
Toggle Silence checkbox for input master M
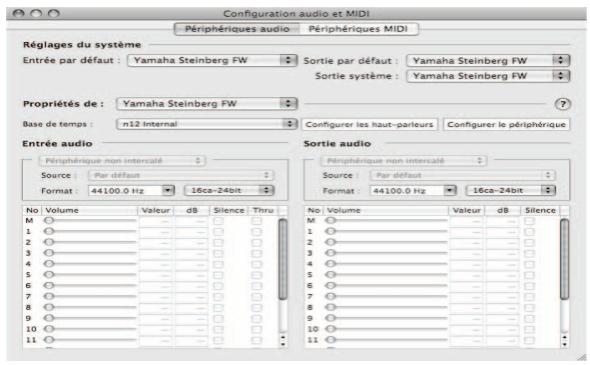click(218, 221)
